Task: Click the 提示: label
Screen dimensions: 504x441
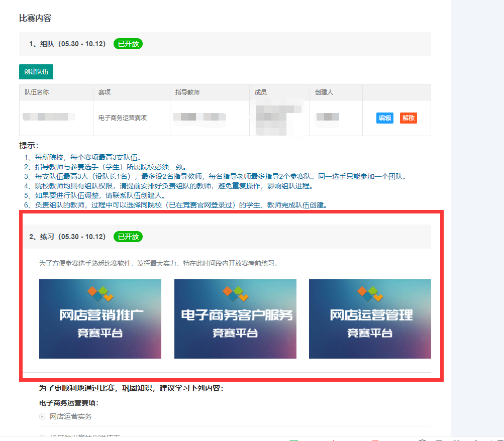Action: coord(29,146)
